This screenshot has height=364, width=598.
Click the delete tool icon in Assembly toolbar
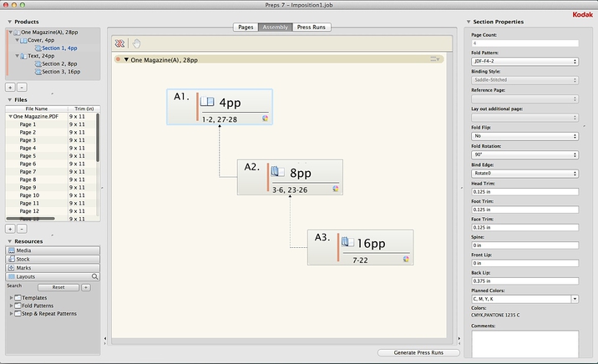point(120,43)
